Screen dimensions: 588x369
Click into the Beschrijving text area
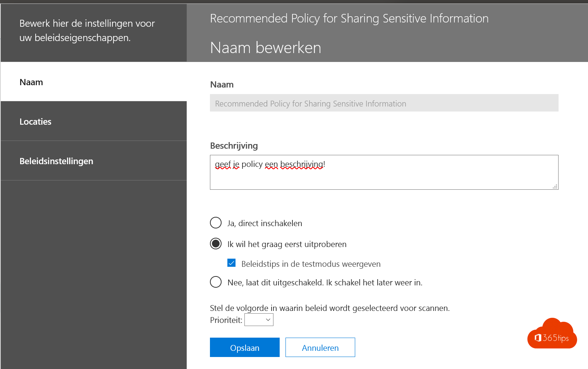point(384,172)
